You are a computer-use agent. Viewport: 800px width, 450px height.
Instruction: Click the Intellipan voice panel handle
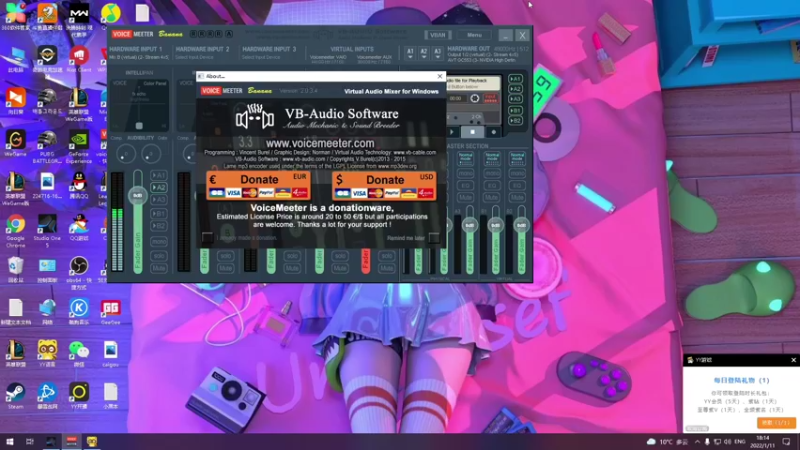pyautogui.click(x=139, y=125)
